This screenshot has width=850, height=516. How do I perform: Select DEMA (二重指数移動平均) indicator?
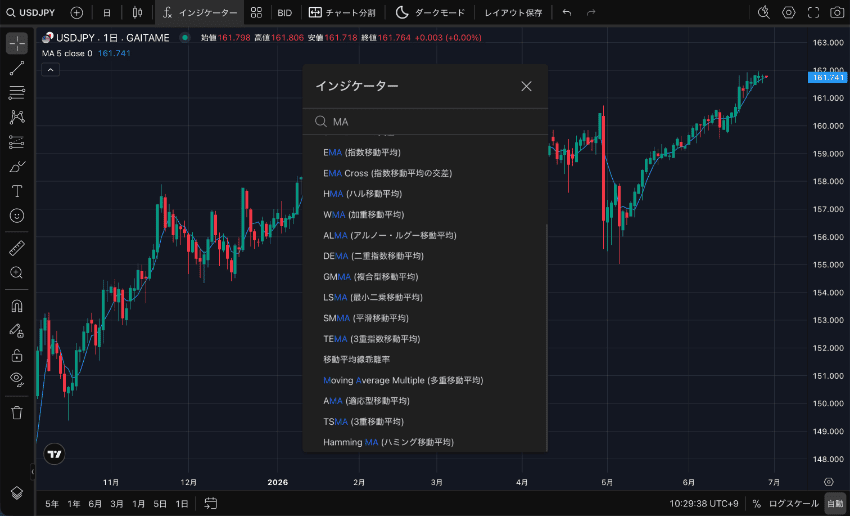click(x=426, y=256)
